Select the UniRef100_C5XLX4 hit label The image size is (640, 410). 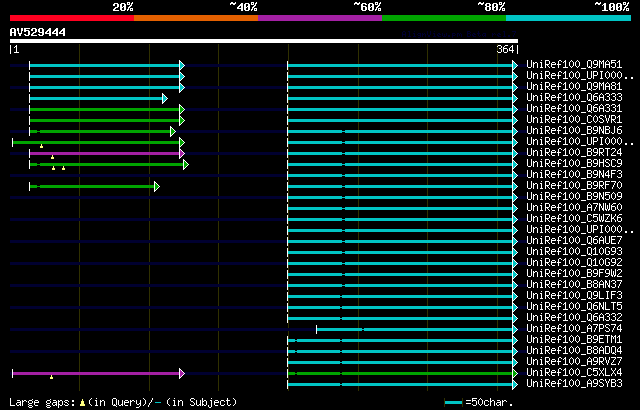tap(574, 373)
